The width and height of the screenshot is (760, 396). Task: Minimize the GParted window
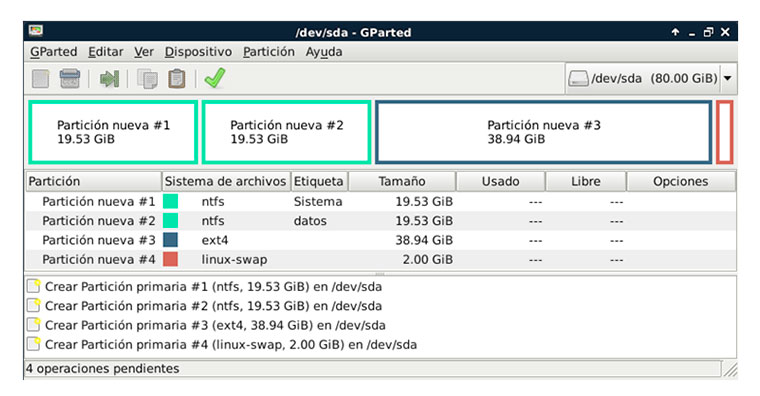[x=692, y=33]
